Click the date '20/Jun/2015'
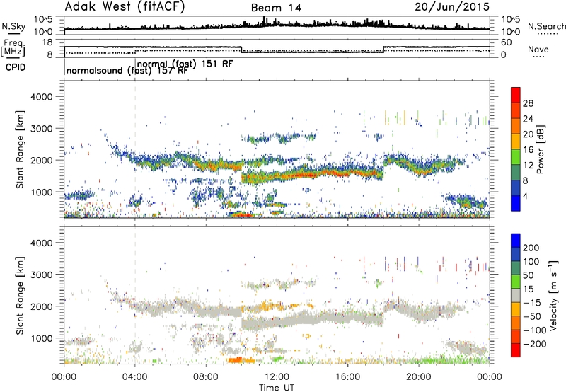 pos(452,7)
